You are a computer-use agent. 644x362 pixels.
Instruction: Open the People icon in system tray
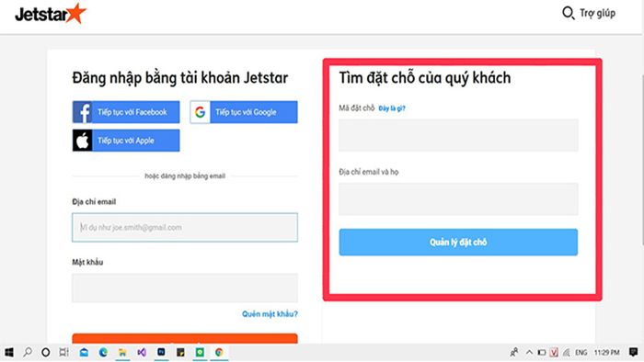(x=514, y=352)
